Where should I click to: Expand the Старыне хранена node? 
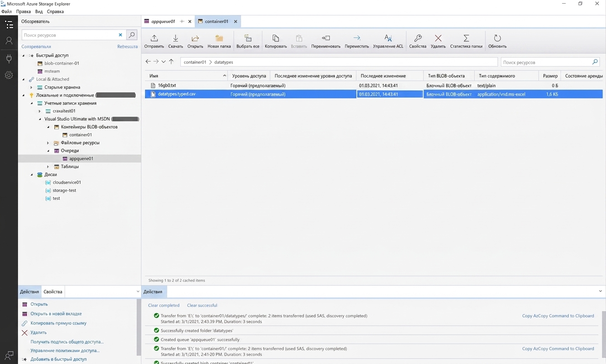point(31,87)
